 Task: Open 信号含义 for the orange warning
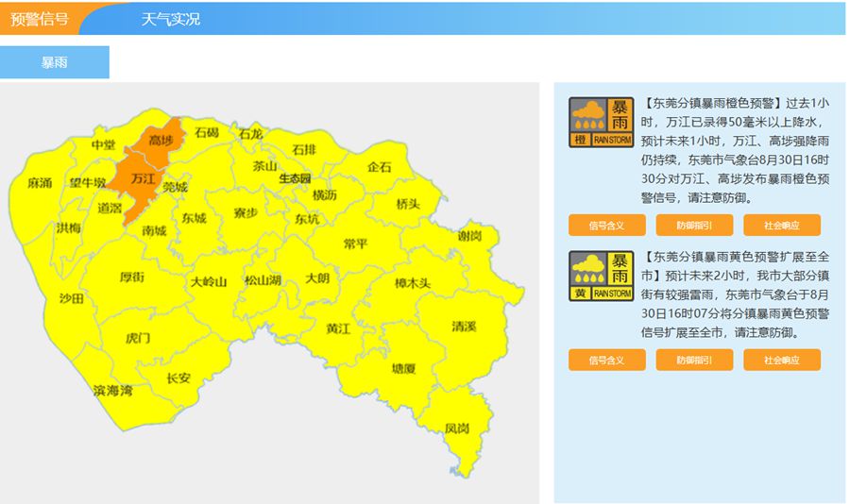coord(606,226)
